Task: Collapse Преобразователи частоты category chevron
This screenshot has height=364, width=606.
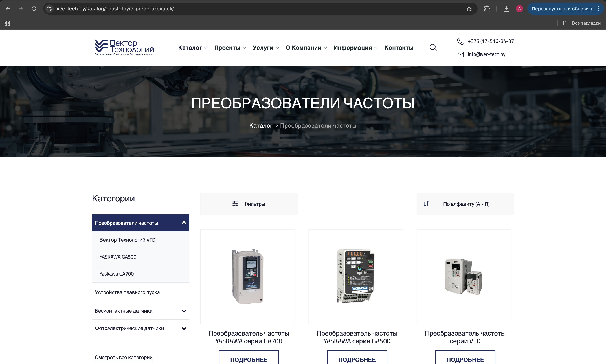Action: click(x=184, y=223)
